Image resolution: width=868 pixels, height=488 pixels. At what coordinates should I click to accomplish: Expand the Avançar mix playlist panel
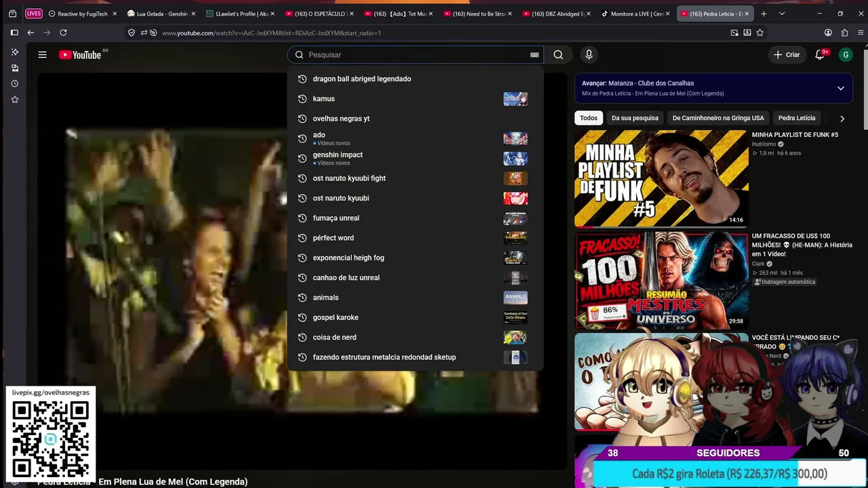(x=841, y=88)
